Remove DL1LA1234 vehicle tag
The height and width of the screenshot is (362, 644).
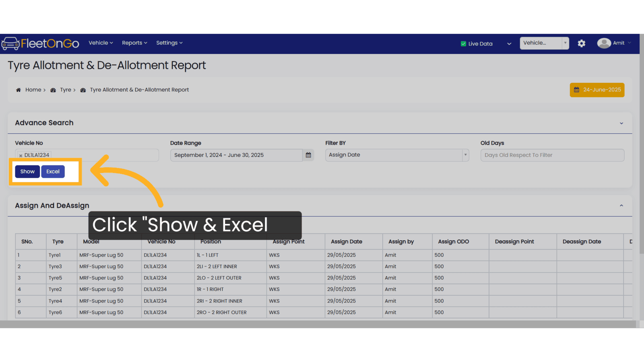21,155
